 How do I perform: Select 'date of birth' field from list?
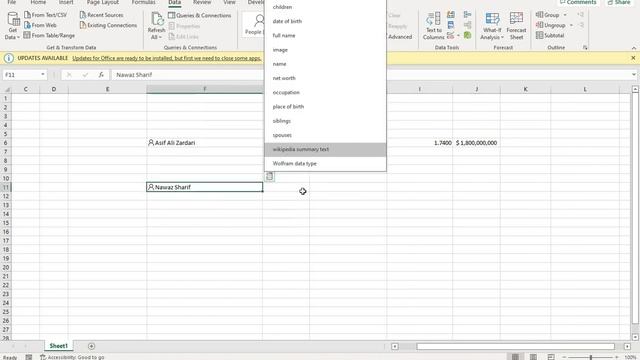pos(325,21)
